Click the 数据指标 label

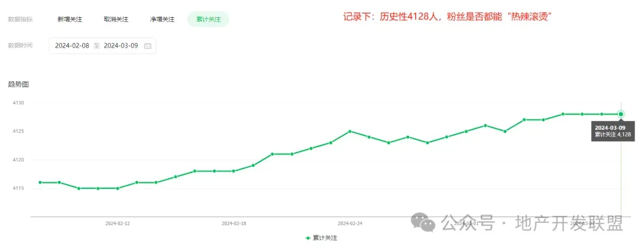[x=20, y=20]
